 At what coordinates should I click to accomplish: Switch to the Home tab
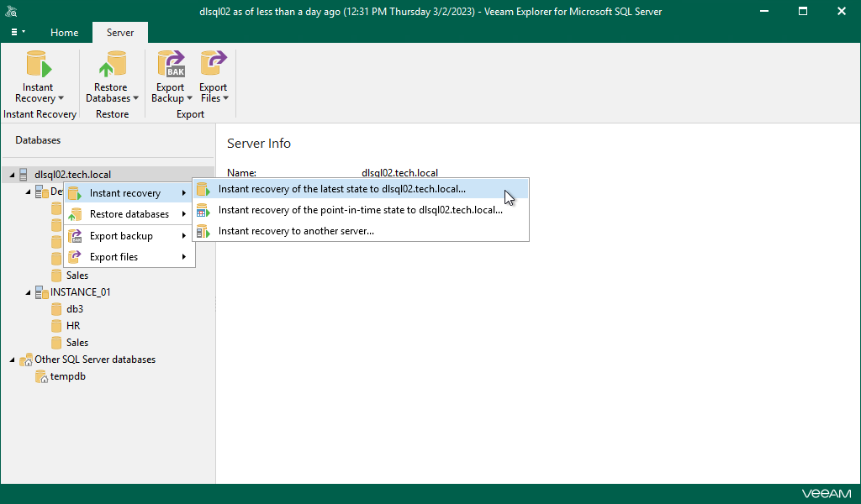pos(64,33)
